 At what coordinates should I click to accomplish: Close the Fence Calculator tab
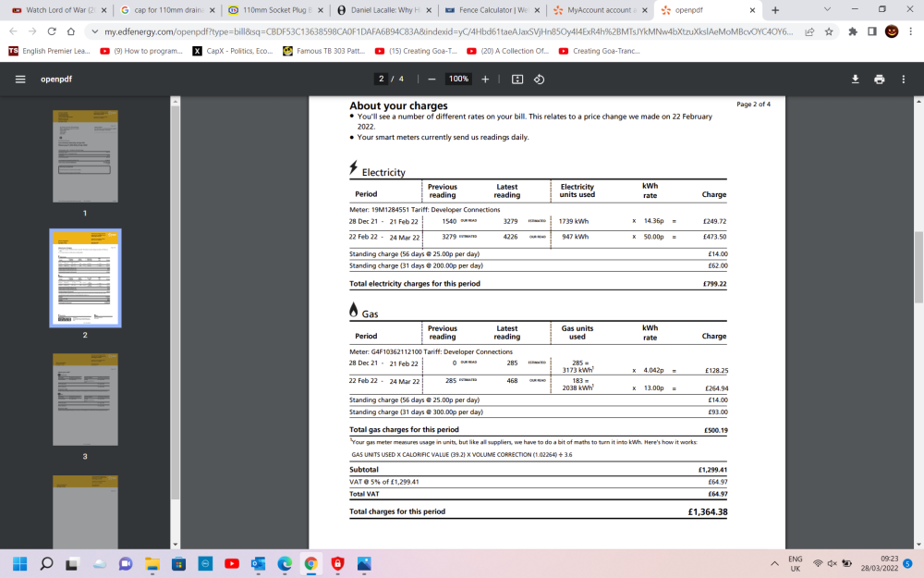(x=536, y=10)
